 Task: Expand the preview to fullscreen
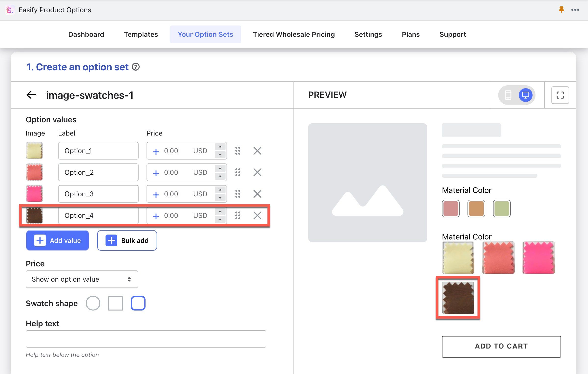(x=560, y=95)
